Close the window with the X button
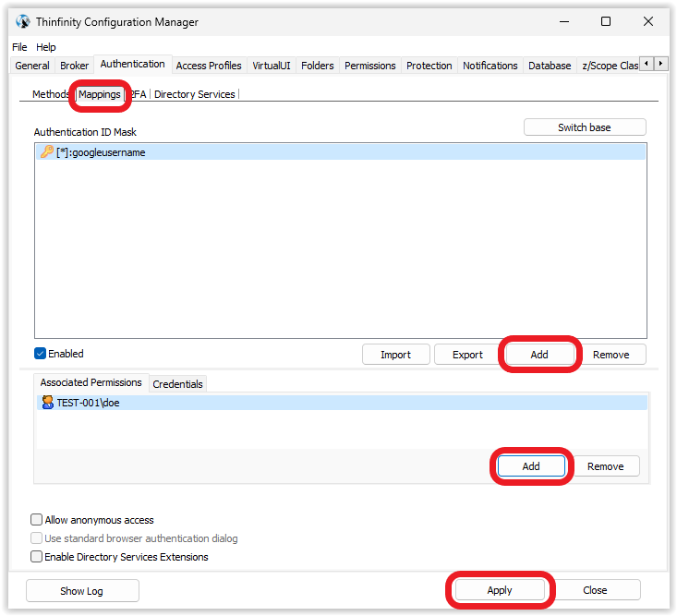 coord(648,21)
